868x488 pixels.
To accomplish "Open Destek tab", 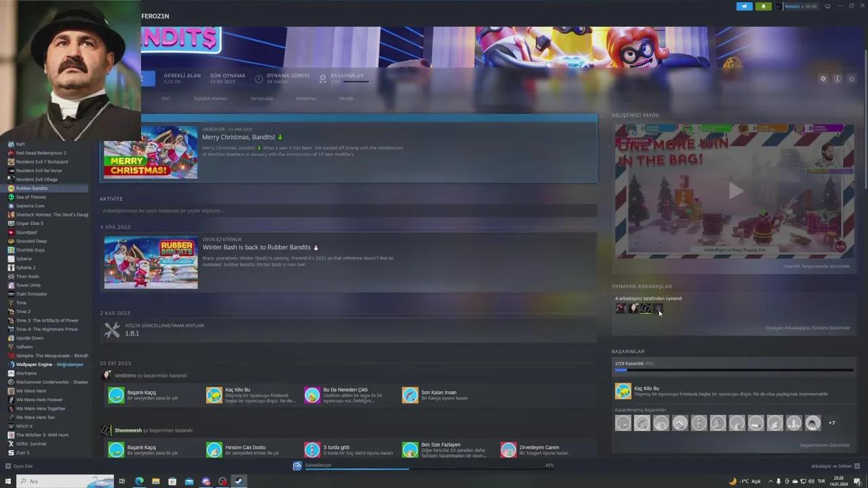I will (346, 98).
